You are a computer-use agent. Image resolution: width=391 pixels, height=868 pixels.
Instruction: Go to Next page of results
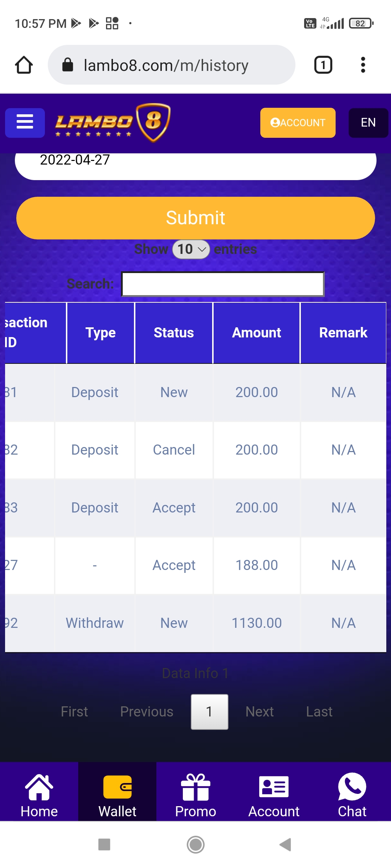[259, 711]
